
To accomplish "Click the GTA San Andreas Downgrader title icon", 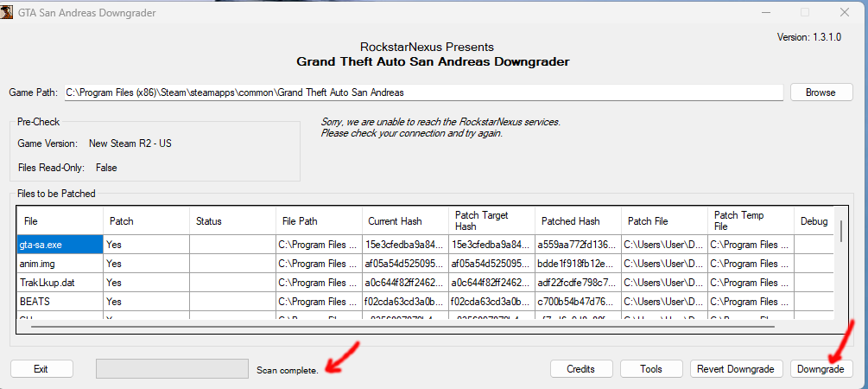I will pos(7,12).
